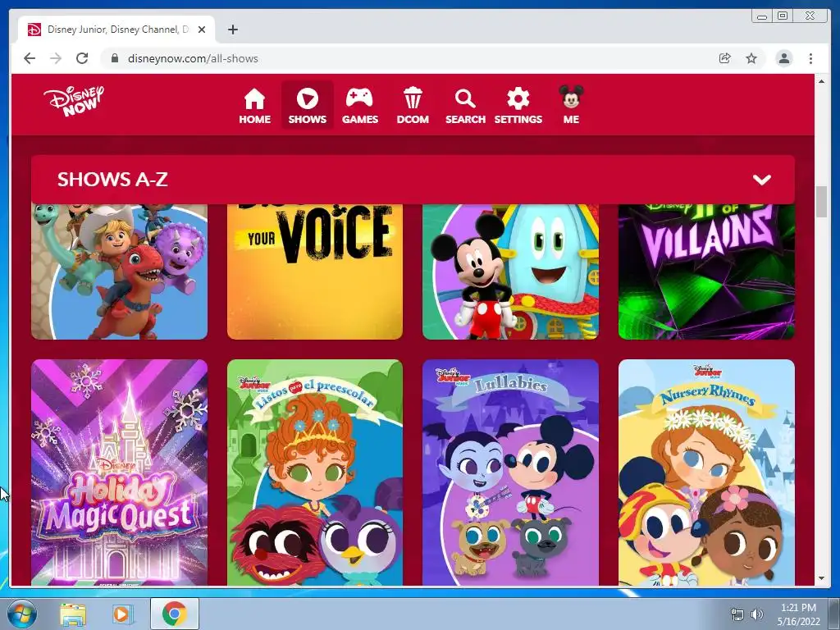The height and width of the screenshot is (630, 840).
Task: Bookmark this page with star
Action: [x=751, y=58]
